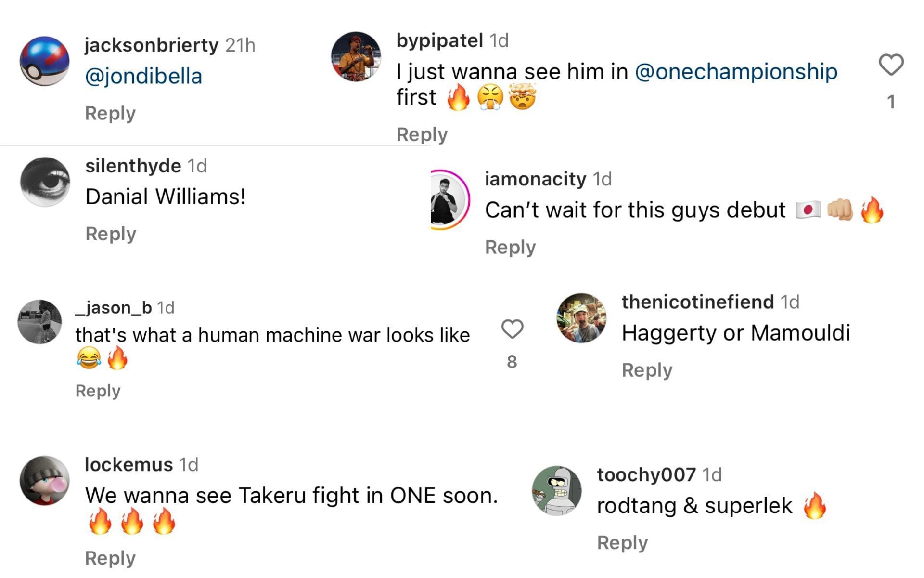Click the 21h timestamp on jacksonbrierty's comment
Image resolution: width=924 pixels, height=578 pixels.
click(239, 45)
